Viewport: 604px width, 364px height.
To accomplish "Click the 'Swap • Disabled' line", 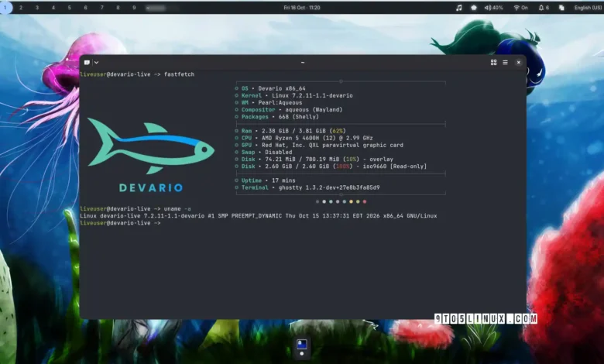I will (263, 152).
